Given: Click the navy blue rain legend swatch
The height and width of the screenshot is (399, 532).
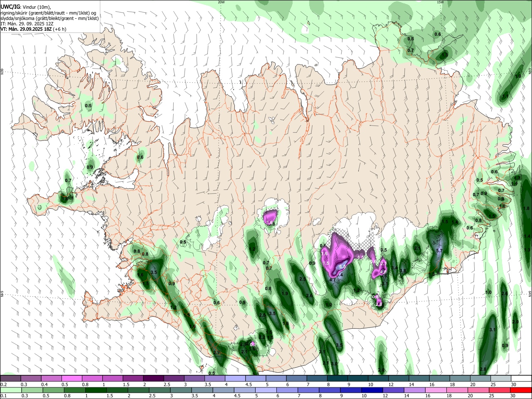Looking at the screenshot, I should coord(372,390).
